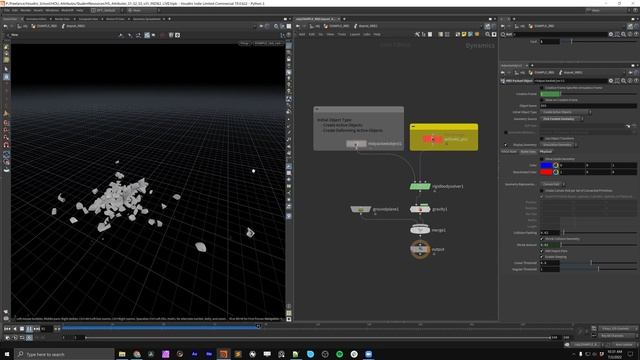This screenshot has height=360, width=640.
Task: Switch to the Initial State tab
Action: [509, 152]
